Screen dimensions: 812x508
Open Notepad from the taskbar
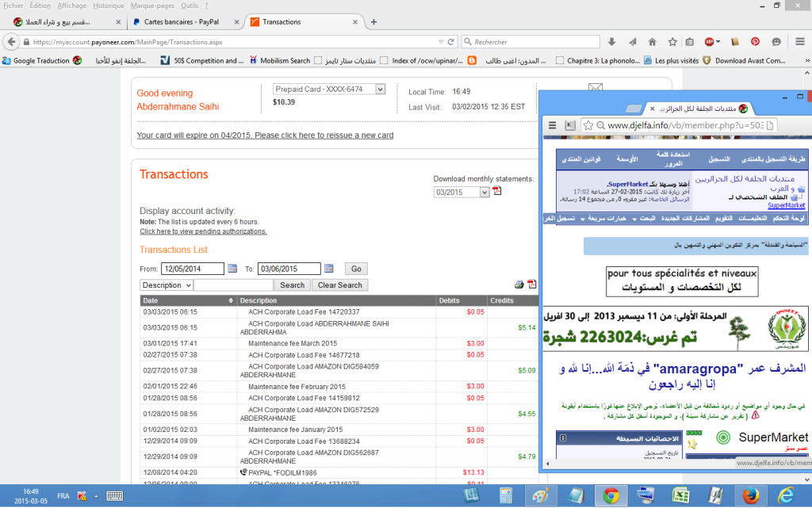576,495
